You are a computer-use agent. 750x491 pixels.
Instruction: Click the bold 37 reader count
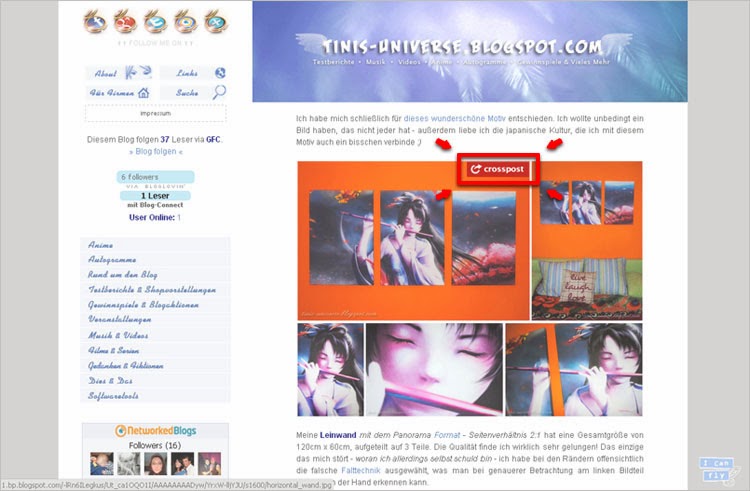coord(165,140)
